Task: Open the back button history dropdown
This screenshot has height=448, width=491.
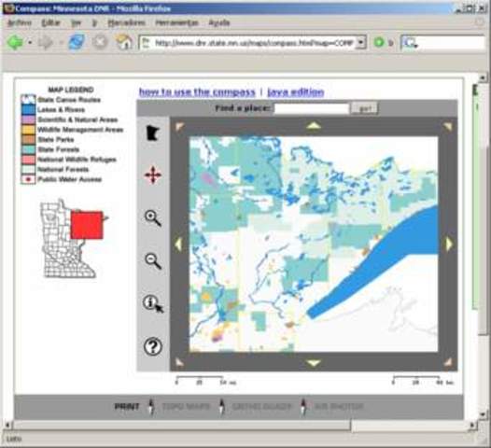Action: (x=30, y=42)
